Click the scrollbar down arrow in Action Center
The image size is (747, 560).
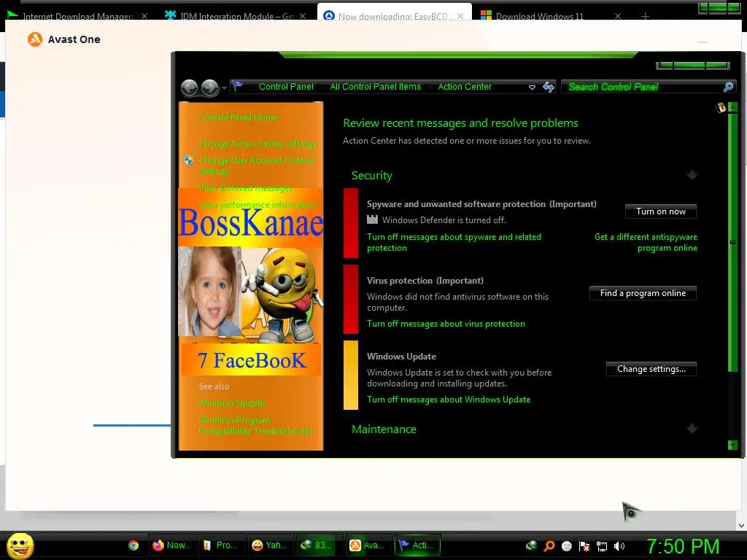[732, 446]
